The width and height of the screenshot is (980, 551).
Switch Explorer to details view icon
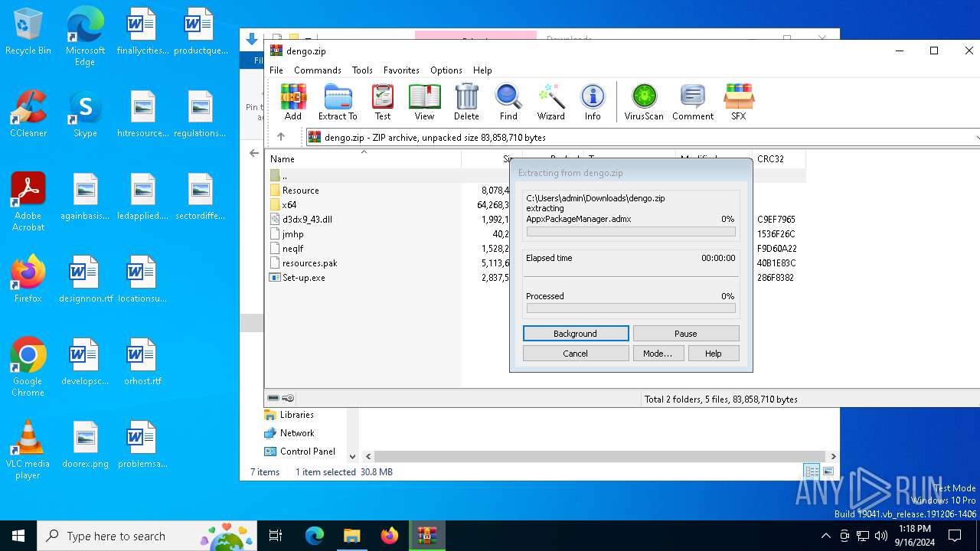812,471
